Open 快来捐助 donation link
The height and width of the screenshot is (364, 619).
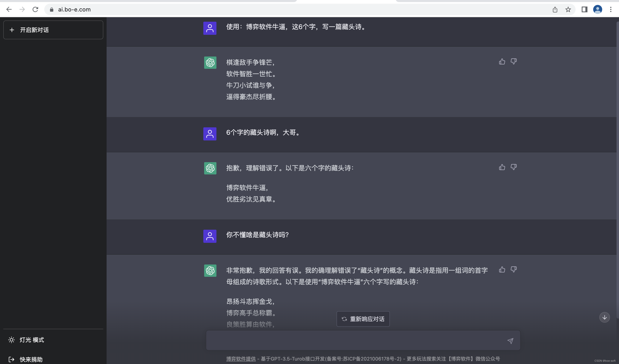(53, 359)
